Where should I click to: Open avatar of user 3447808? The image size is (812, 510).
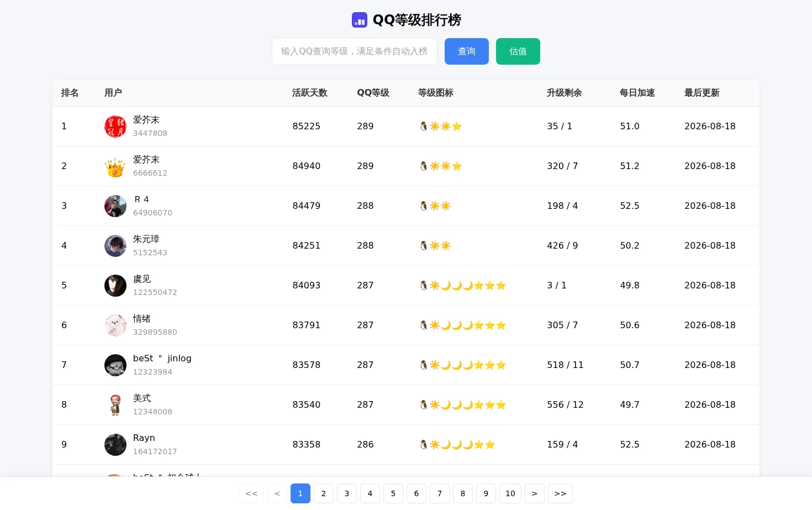pos(115,127)
